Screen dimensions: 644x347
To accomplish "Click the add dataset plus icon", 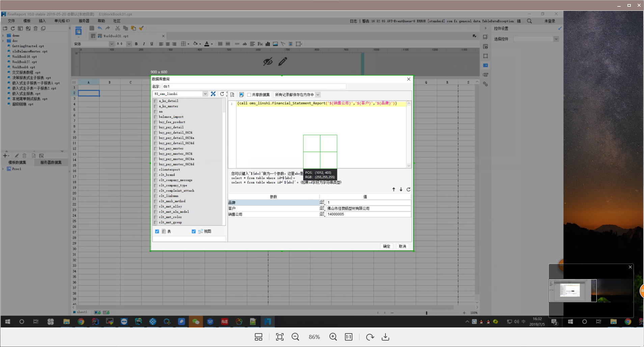I will point(5,156).
